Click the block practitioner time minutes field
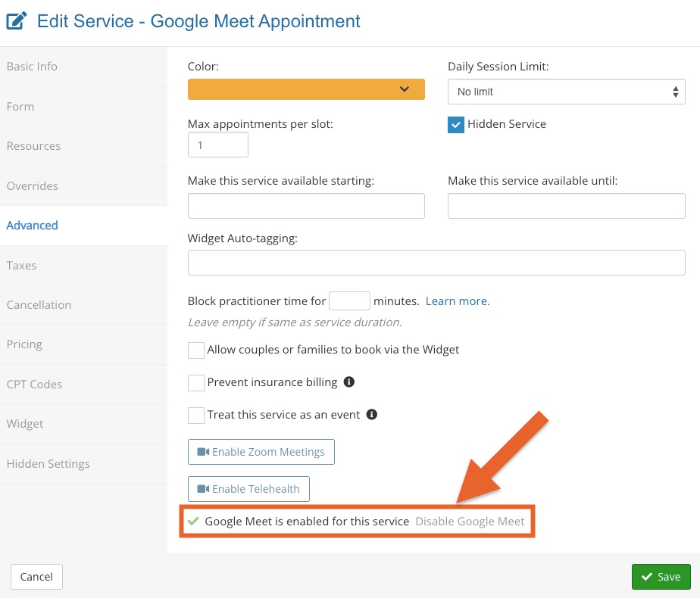Viewport: 700px width, 598px height. 349,301
